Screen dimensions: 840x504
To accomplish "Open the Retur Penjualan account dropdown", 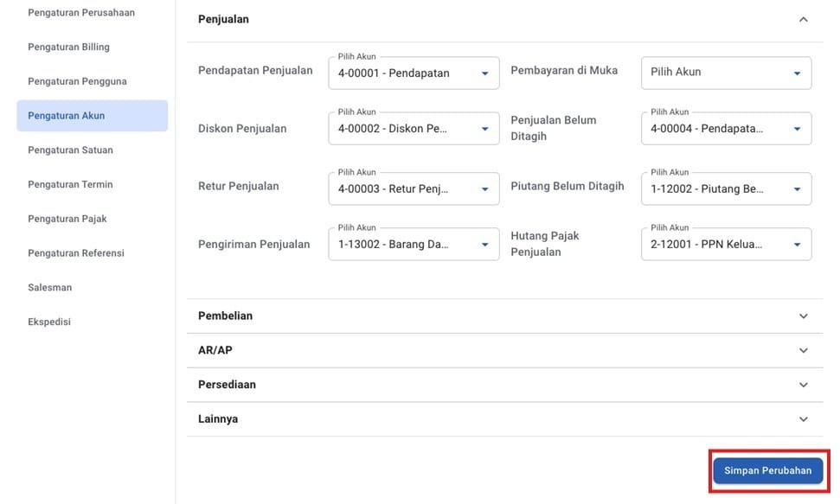I will point(414,188).
